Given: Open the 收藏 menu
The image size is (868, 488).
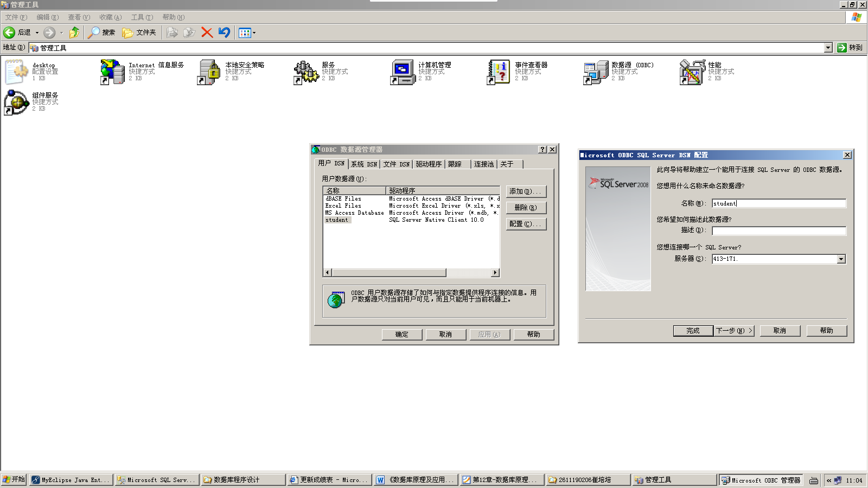Looking at the screenshot, I should point(110,17).
